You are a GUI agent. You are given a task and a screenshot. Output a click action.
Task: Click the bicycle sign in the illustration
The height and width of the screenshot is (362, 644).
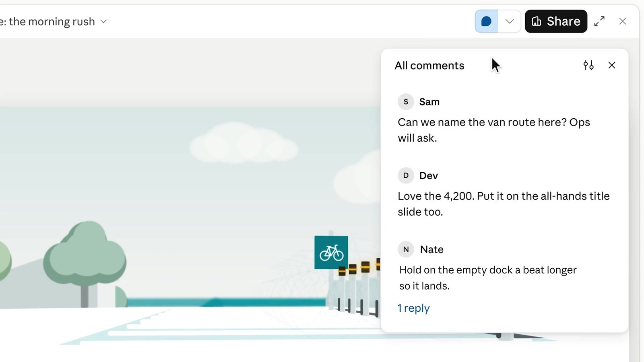point(331,253)
